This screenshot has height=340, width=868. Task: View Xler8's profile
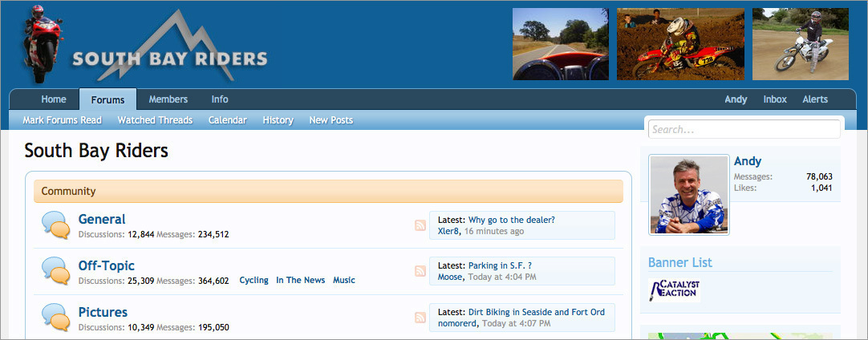coord(448,231)
